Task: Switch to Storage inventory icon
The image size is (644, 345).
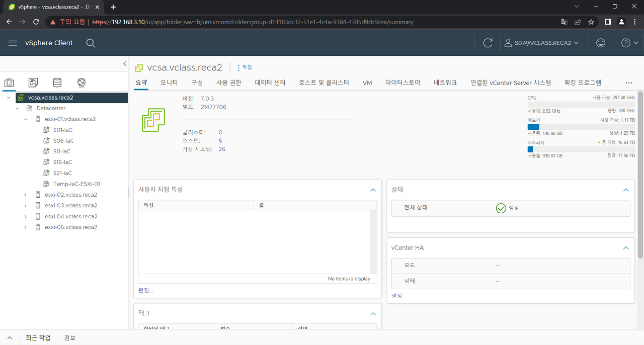Action: pos(57,82)
